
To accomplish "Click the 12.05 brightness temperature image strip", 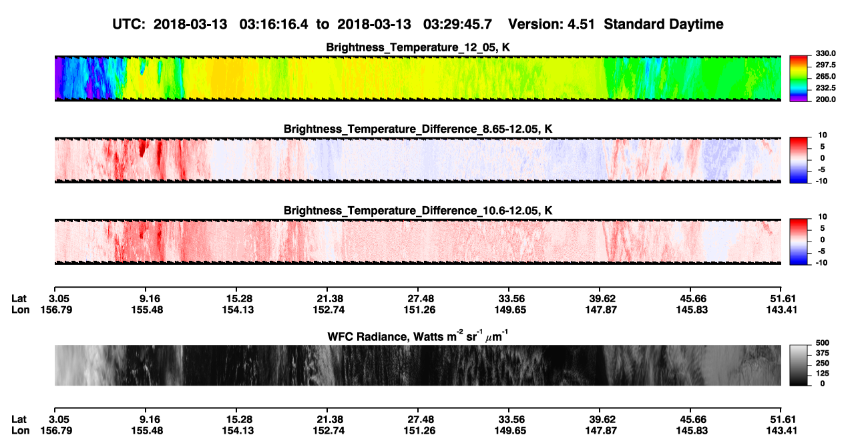I will click(x=417, y=78).
